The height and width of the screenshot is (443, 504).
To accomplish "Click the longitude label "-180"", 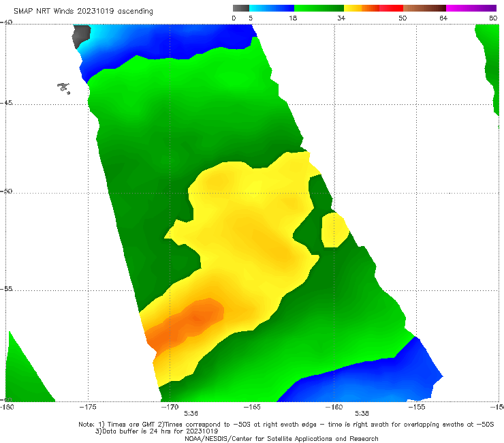I will 7,407.
